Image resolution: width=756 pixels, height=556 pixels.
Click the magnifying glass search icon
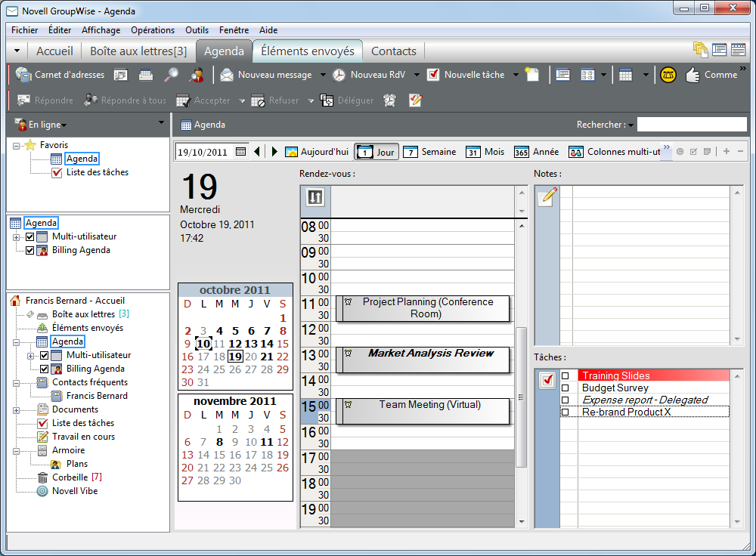pyautogui.click(x=172, y=75)
